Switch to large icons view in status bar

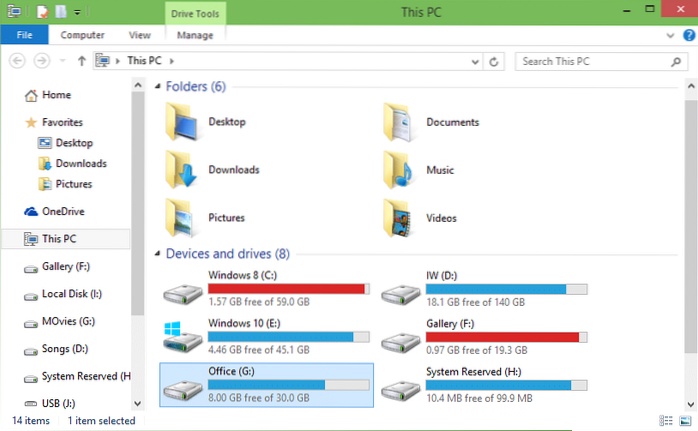(685, 421)
